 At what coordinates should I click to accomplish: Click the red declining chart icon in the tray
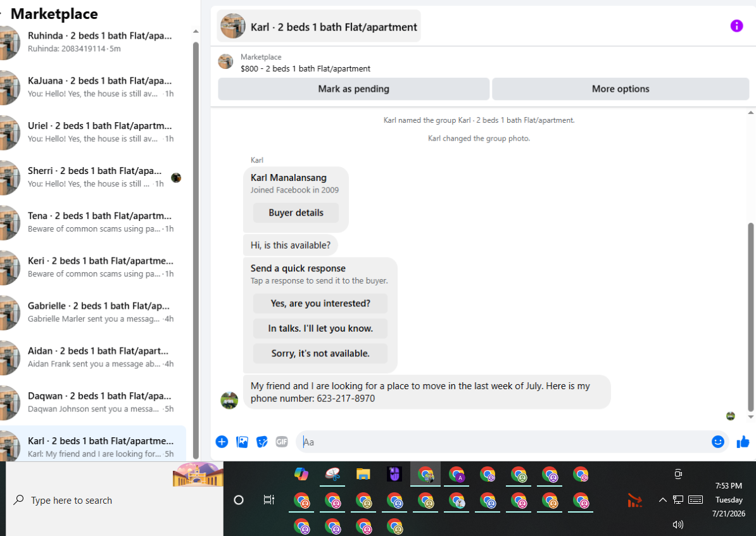click(634, 501)
